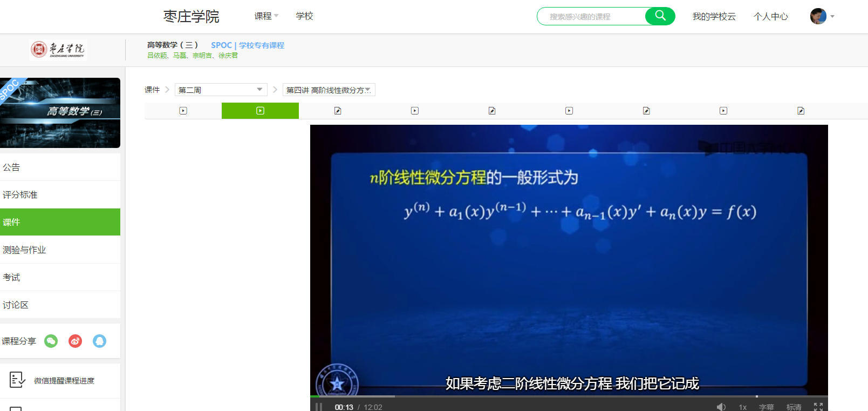The width and height of the screenshot is (868, 411).
Task: Open the first video lesson unit icon
Action: coord(183,111)
